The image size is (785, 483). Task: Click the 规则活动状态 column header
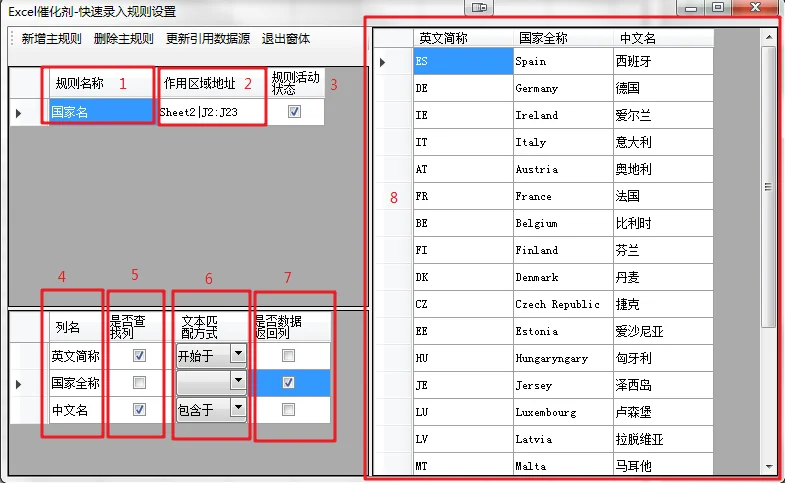295,83
